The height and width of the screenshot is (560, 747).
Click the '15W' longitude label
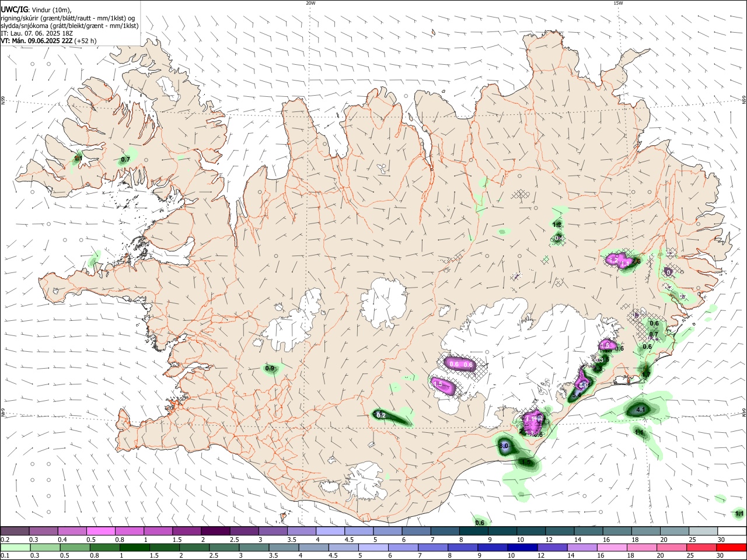(x=618, y=3)
